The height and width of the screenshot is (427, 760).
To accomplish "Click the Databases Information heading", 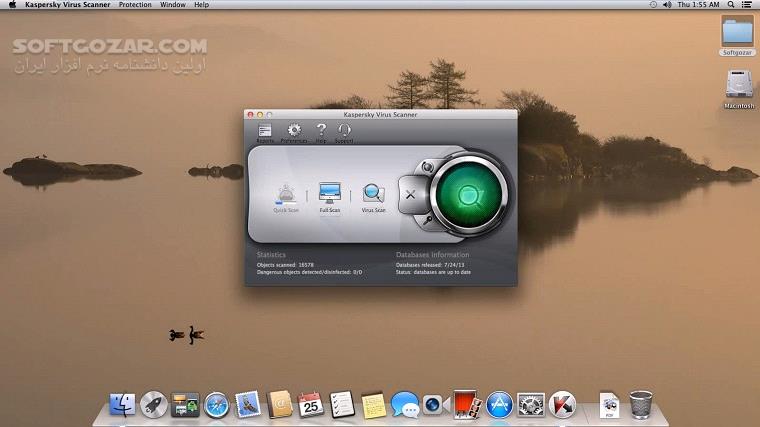I will (x=432, y=254).
